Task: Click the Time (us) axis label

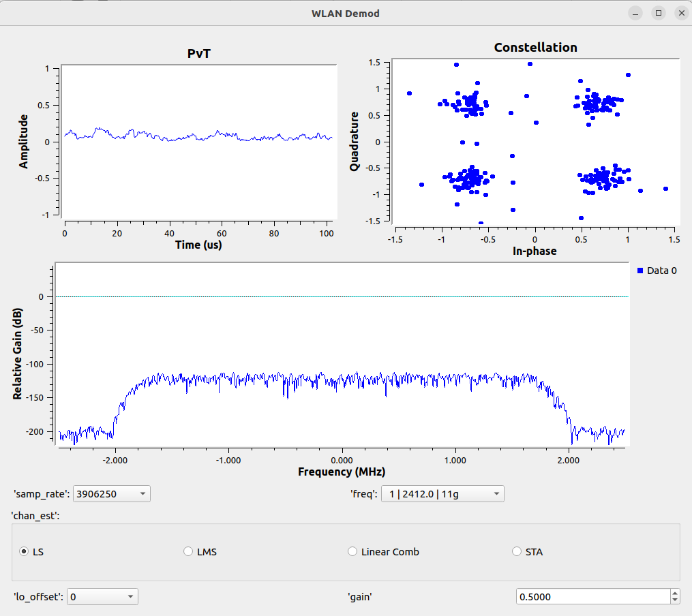Action: pyautogui.click(x=198, y=245)
